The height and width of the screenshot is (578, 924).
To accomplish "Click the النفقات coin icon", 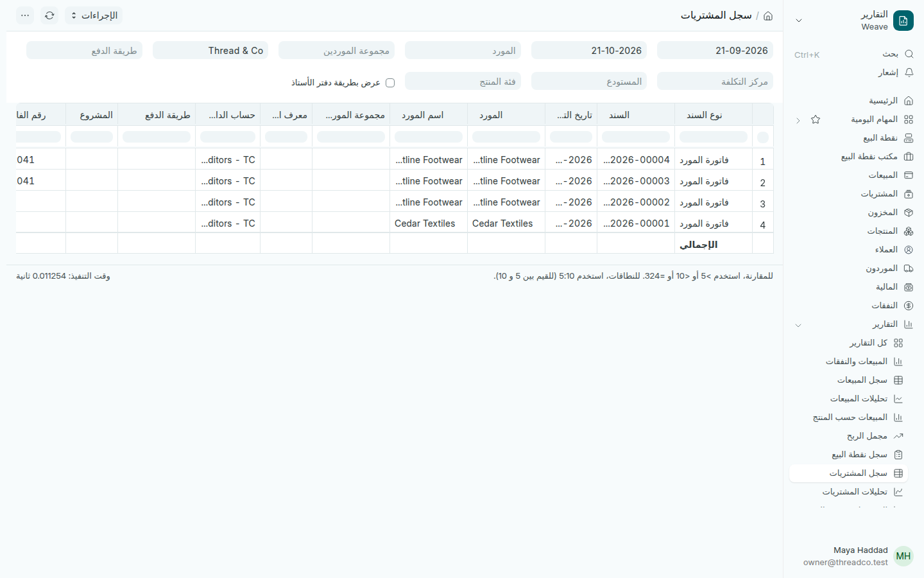I will click(909, 306).
